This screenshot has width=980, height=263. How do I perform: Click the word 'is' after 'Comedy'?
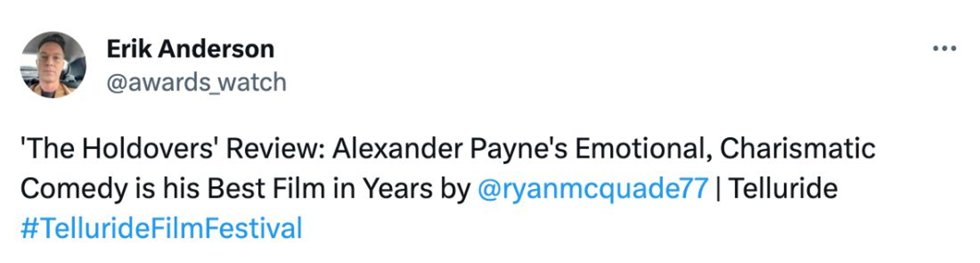144,188
